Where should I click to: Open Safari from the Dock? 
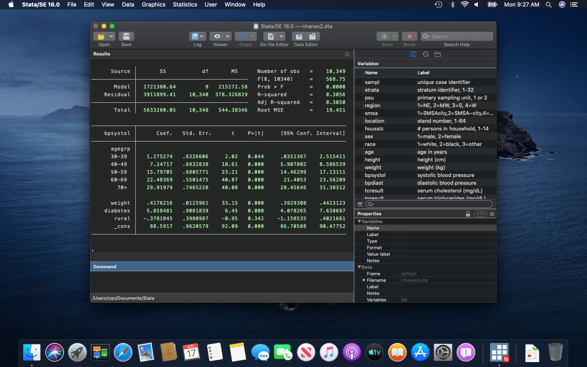click(x=123, y=352)
